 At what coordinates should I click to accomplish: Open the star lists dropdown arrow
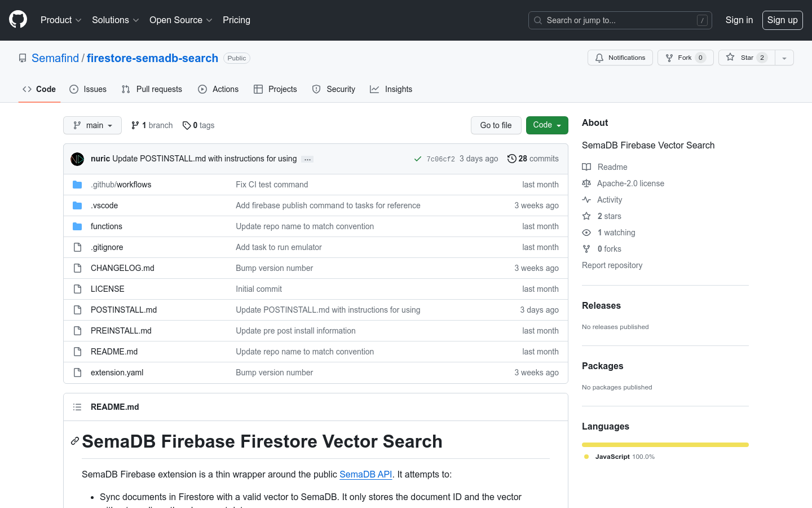pyautogui.click(x=784, y=58)
